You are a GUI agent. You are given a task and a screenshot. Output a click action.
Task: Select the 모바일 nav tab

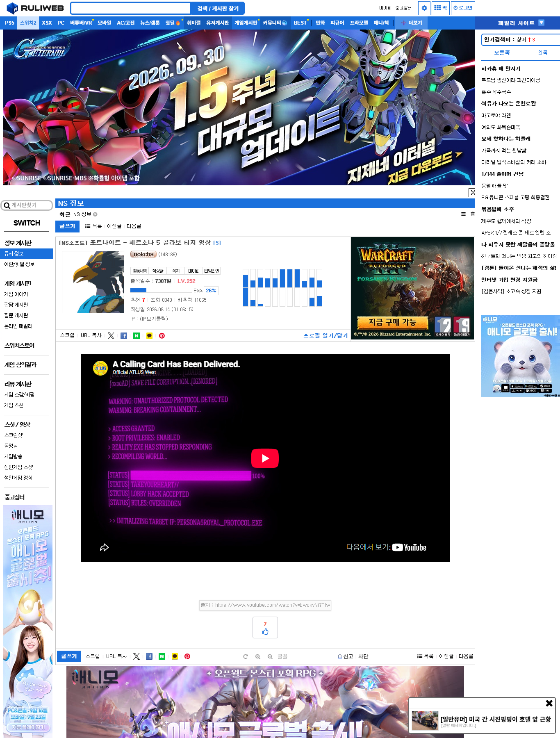pos(105,23)
